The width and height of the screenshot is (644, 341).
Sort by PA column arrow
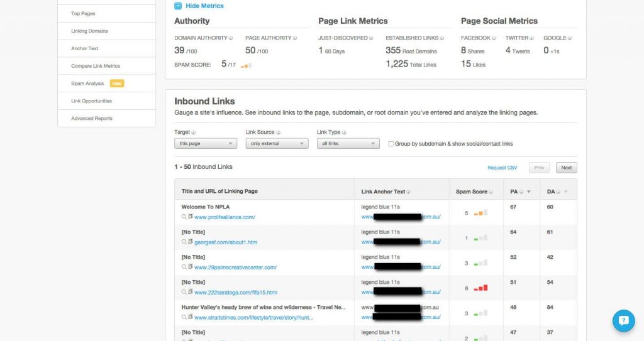528,192
